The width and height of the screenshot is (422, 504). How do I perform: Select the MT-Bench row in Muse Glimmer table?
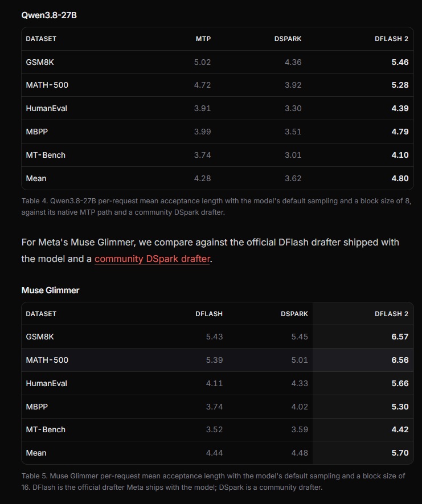218,430
